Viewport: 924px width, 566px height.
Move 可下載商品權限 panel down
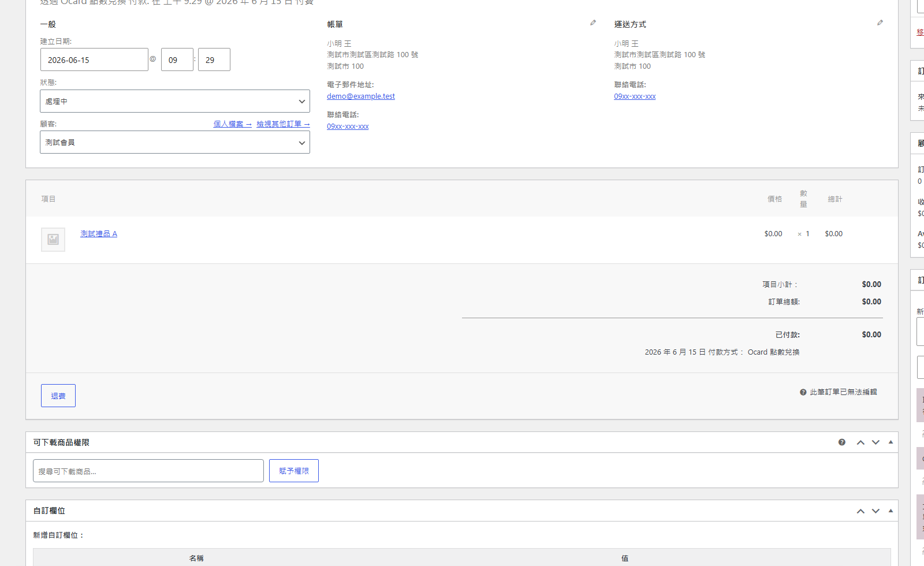[875, 442]
